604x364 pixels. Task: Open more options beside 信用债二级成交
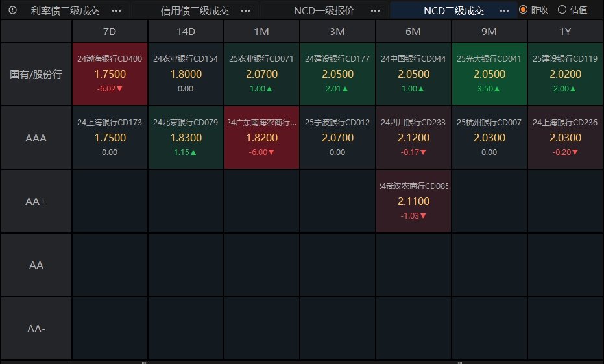coord(245,10)
